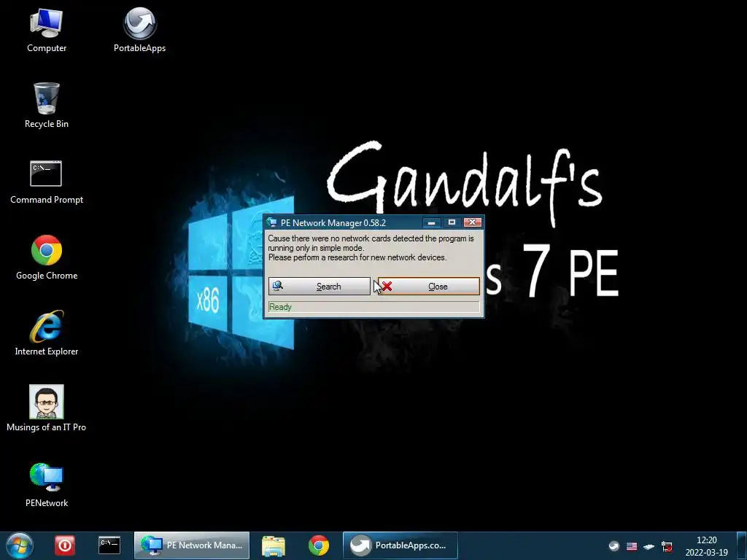Click the red power shutdown taskbar icon
Screen dimensions: 747x560
click(x=65, y=545)
